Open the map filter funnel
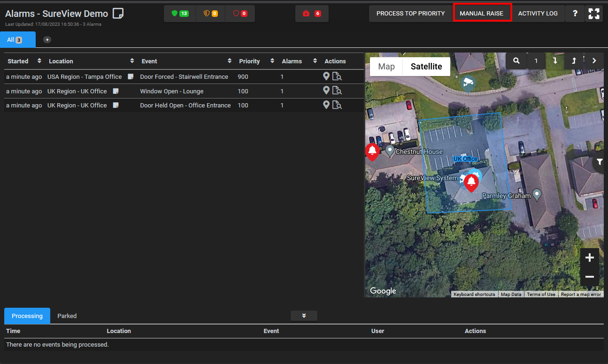The width and height of the screenshot is (608, 364). pos(600,162)
